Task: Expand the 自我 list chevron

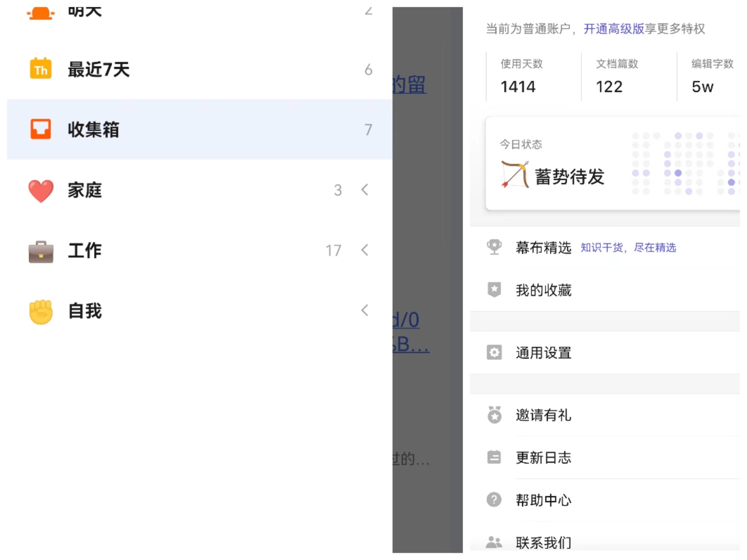Action: tap(366, 311)
